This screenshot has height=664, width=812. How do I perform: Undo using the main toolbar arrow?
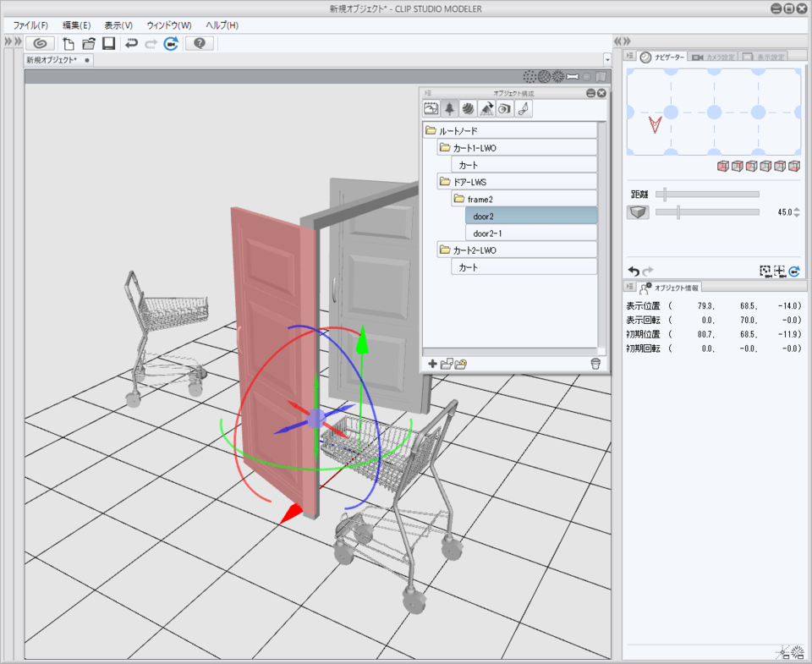[x=132, y=43]
